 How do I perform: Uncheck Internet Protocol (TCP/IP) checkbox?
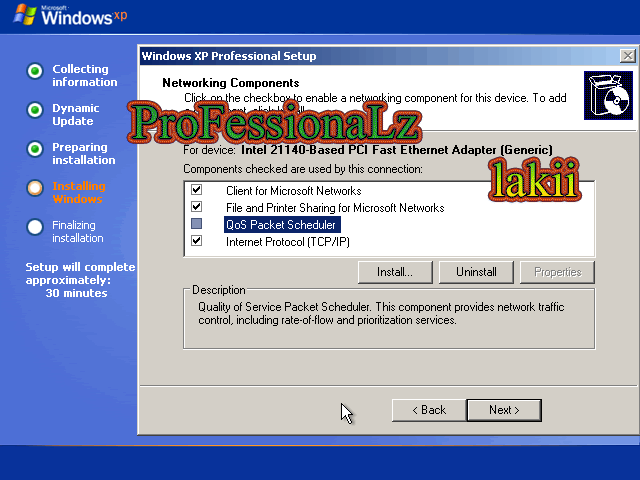196,241
